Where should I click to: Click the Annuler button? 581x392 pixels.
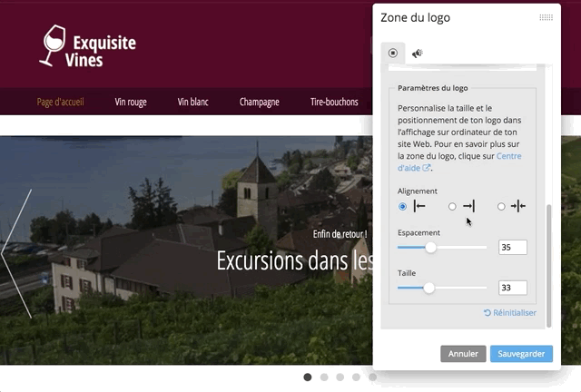pos(463,354)
